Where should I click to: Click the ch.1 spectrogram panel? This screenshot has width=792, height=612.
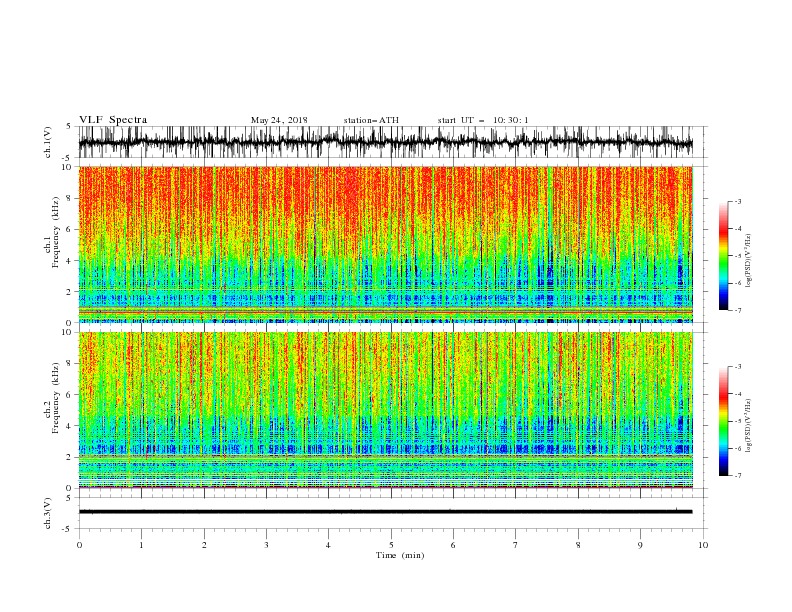[386, 244]
